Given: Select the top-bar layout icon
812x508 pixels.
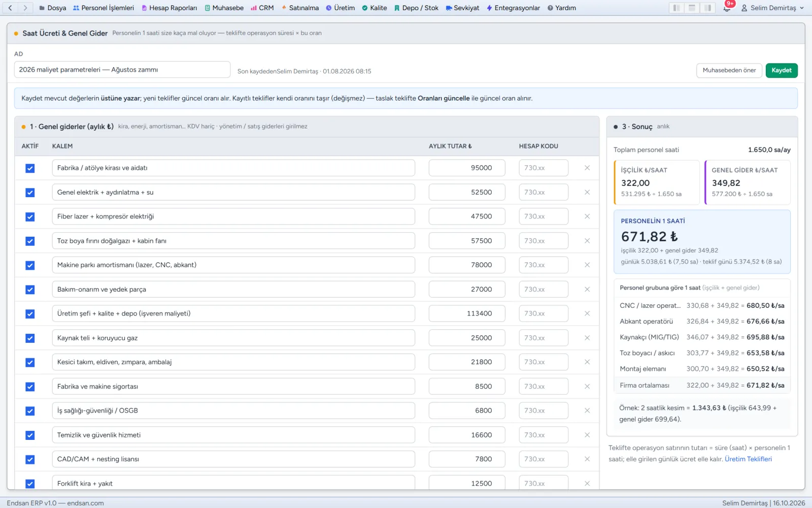Looking at the screenshot, I should pyautogui.click(x=692, y=8).
